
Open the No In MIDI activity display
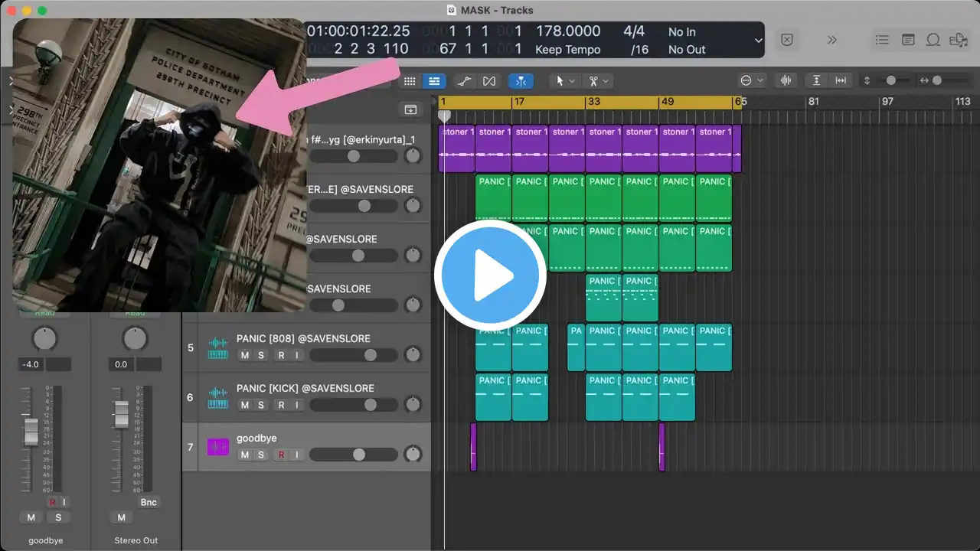pyautogui.click(x=681, y=32)
